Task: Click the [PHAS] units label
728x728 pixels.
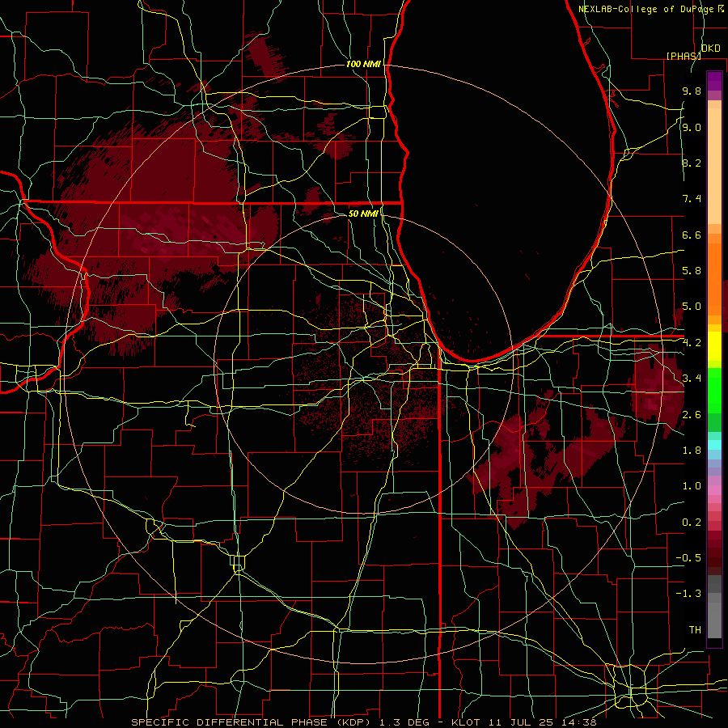Action: pos(684,56)
